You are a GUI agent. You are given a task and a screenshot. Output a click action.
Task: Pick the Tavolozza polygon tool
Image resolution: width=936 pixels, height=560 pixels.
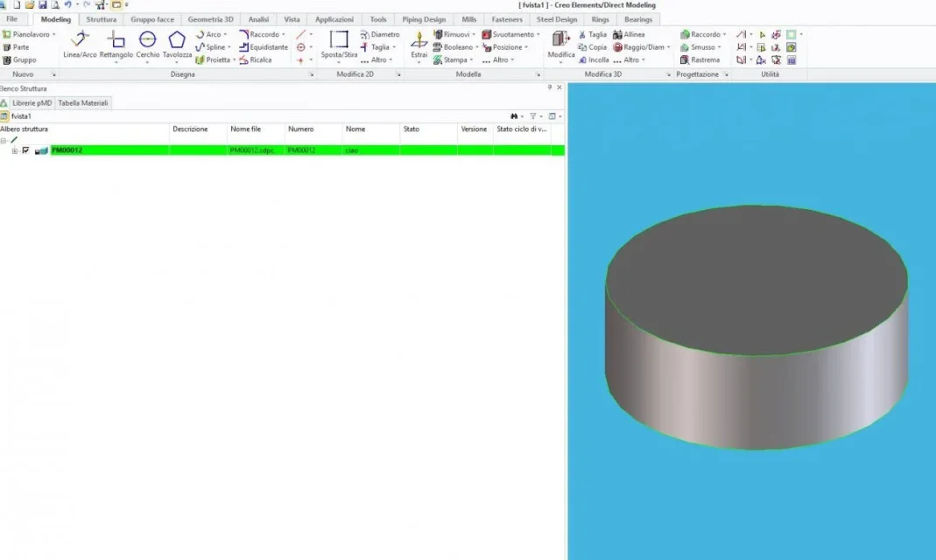[177, 45]
